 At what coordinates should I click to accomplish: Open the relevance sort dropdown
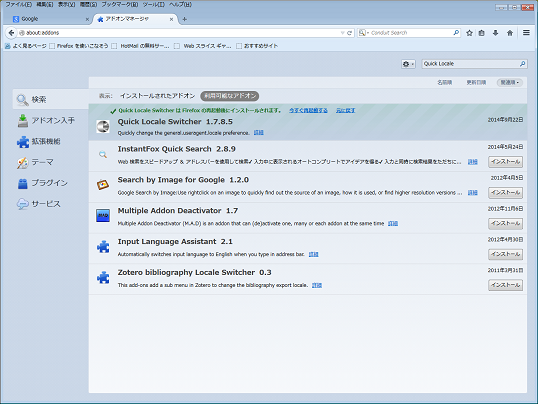pos(510,82)
